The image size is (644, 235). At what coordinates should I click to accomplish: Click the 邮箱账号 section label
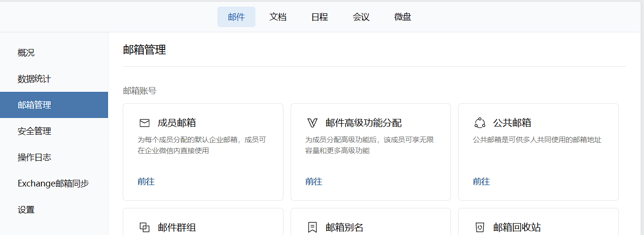(139, 90)
